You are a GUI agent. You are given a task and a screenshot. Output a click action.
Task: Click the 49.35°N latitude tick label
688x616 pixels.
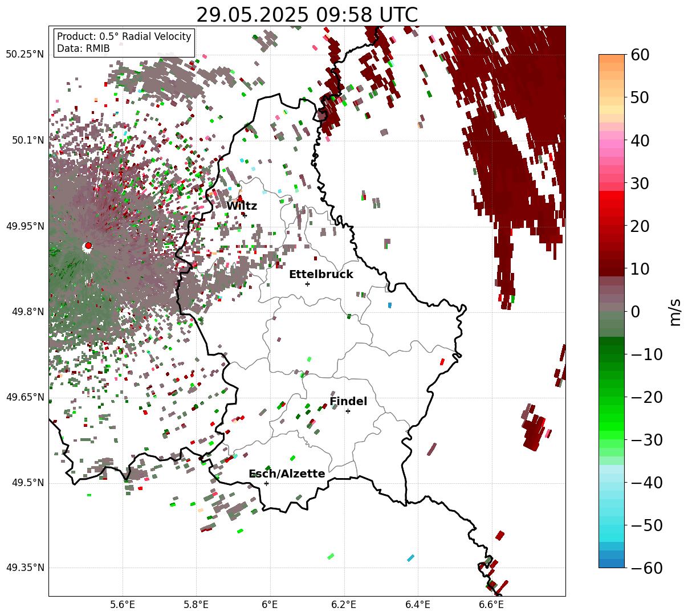(25, 568)
